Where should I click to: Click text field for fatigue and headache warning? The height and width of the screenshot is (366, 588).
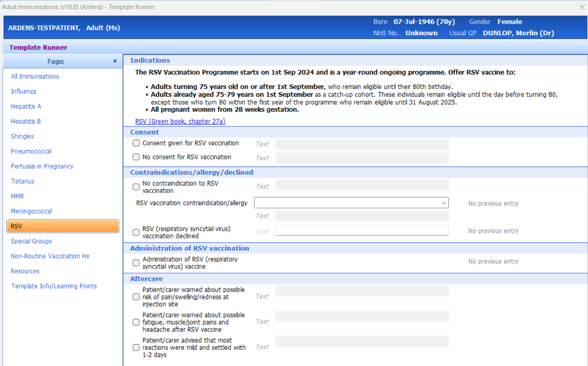pyautogui.click(x=362, y=316)
